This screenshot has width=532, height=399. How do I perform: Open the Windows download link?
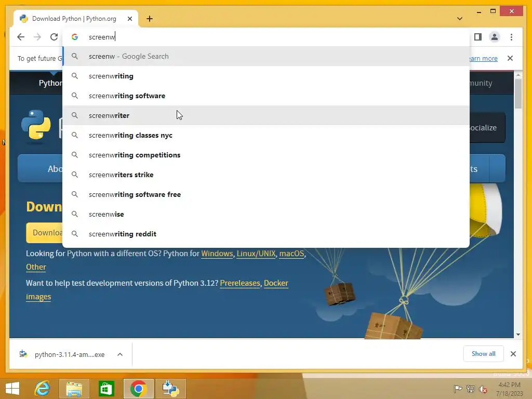[217, 254]
